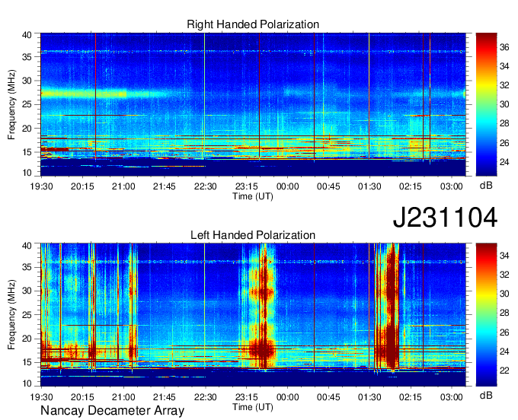Click the Right Handed plot's color scale bar
518x420 pixels.
coord(486,104)
